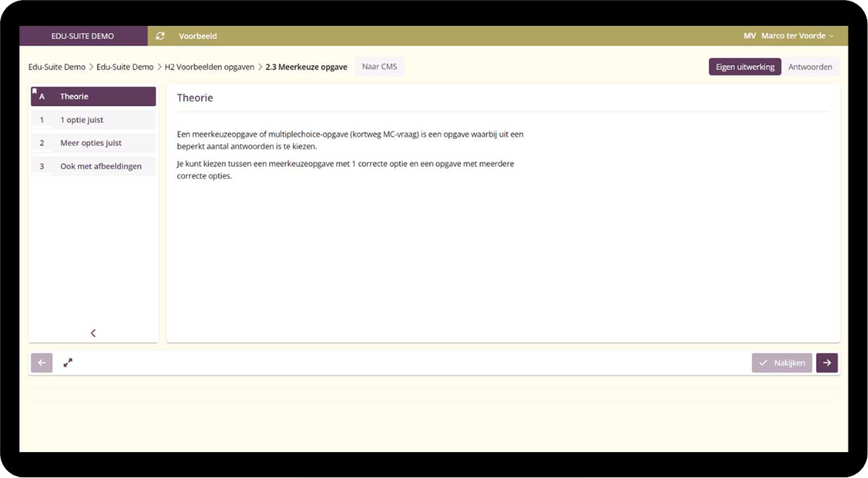868x478 pixels.
Task: Go to the next item with right arrow
Action: (x=827, y=363)
